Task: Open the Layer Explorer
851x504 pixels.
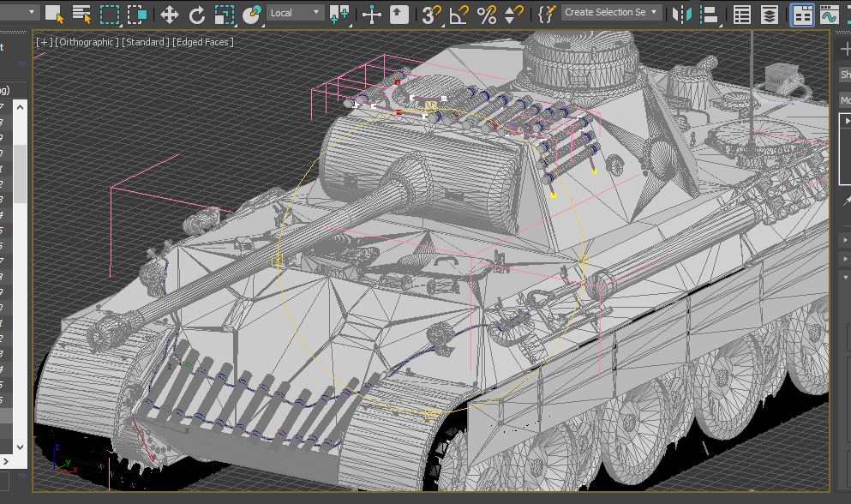Action: click(770, 14)
